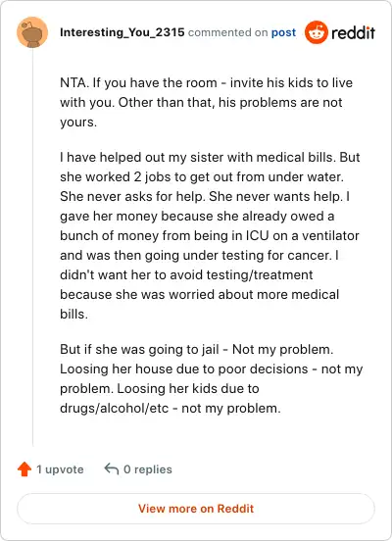This screenshot has width=392, height=541.
Task: Click the Interesting_You_2315 user avatar
Action: [x=32, y=32]
